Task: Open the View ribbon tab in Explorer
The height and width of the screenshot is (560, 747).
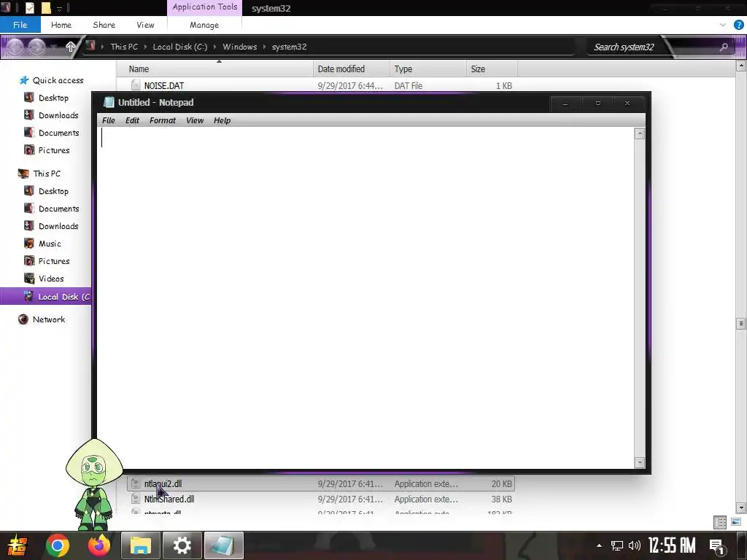Action: coord(145,25)
